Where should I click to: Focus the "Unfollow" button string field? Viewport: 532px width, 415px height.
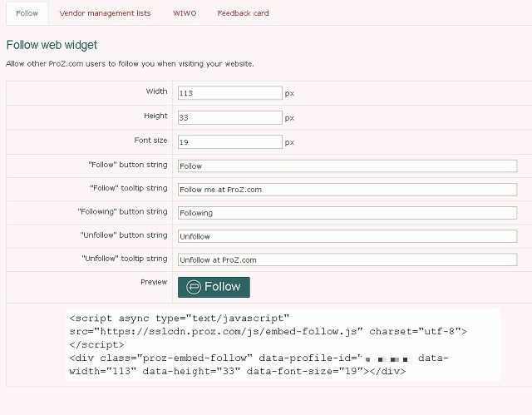(x=347, y=236)
